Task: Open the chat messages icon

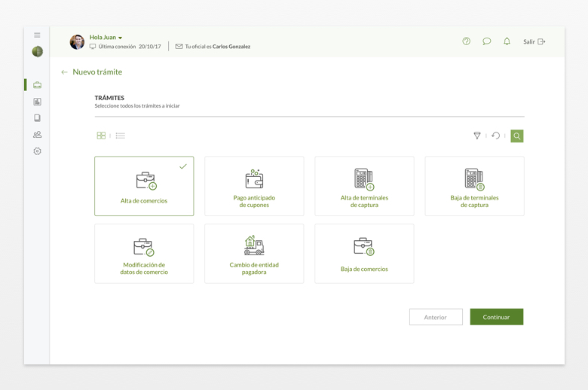Action: (x=486, y=41)
